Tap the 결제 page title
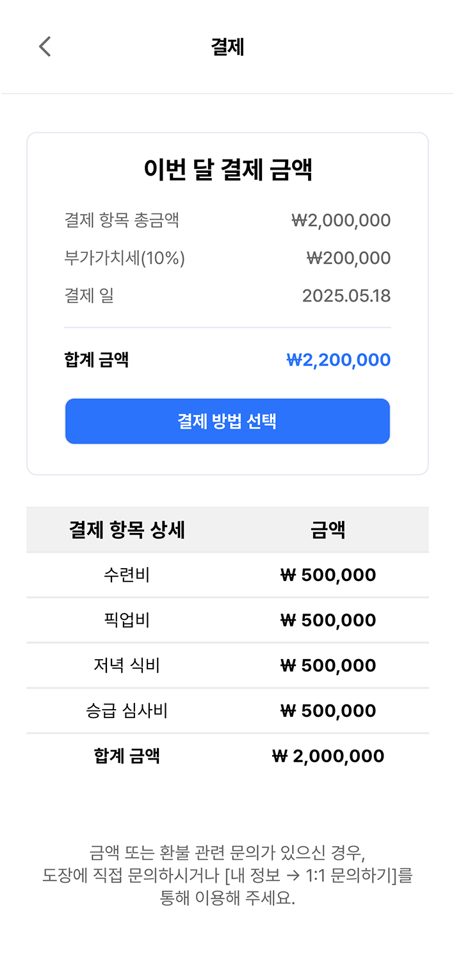 pyautogui.click(x=227, y=47)
